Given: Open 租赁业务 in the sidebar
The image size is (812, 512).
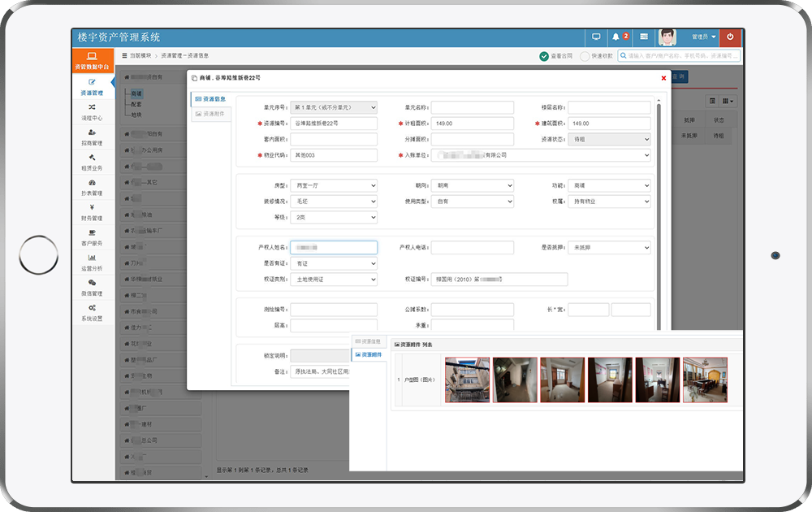Looking at the screenshot, I should point(93,163).
